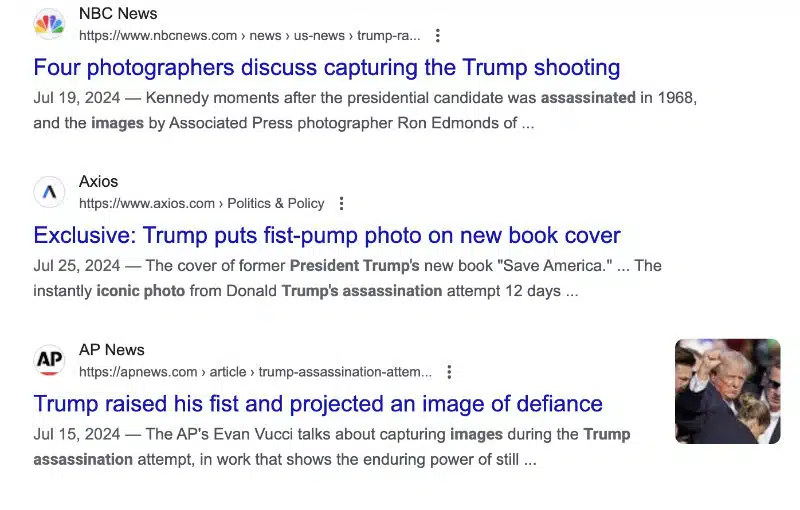Open 'Trump raised his fist and projected' article
The width and height of the screenshot is (800, 510).
coord(318,404)
